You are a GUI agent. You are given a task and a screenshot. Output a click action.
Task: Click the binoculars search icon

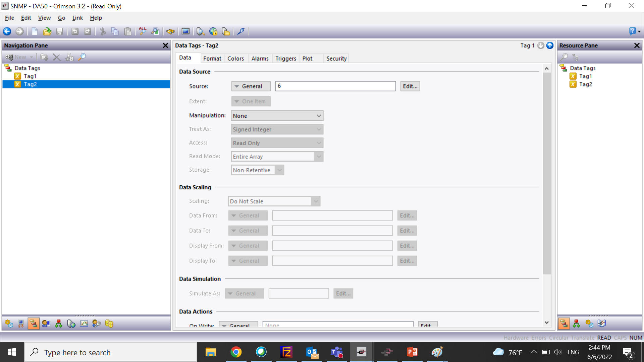click(170, 32)
